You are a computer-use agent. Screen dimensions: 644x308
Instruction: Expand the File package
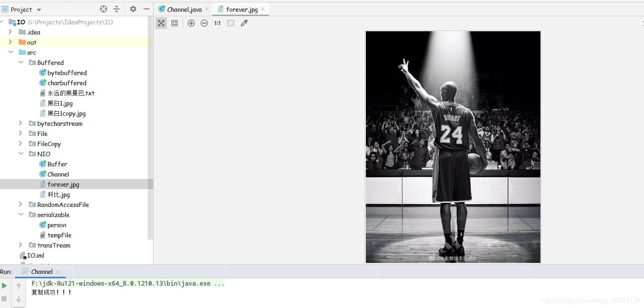pos(20,133)
